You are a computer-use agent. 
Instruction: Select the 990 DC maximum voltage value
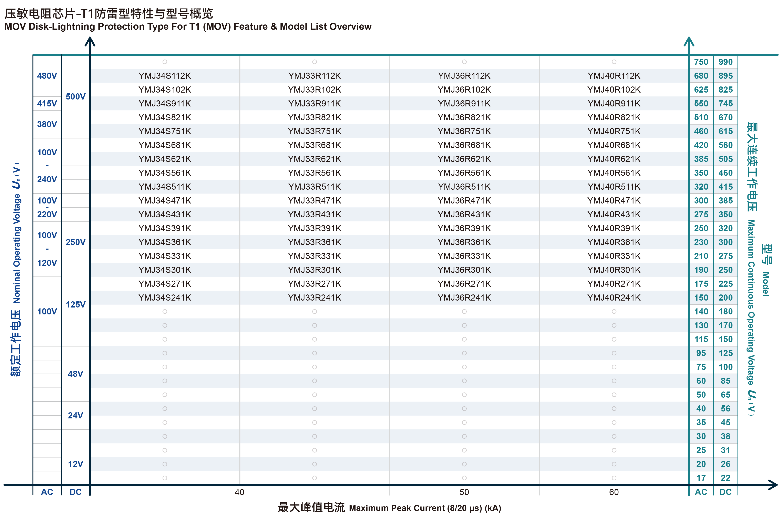(x=725, y=62)
